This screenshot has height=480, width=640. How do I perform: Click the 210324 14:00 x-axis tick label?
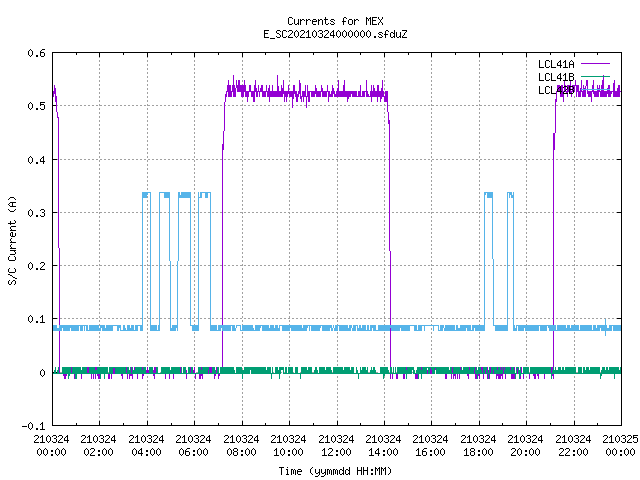pyautogui.click(x=383, y=446)
